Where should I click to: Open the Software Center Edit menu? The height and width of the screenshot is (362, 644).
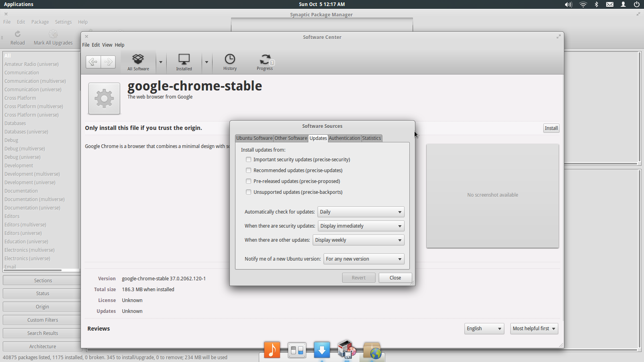(x=96, y=45)
